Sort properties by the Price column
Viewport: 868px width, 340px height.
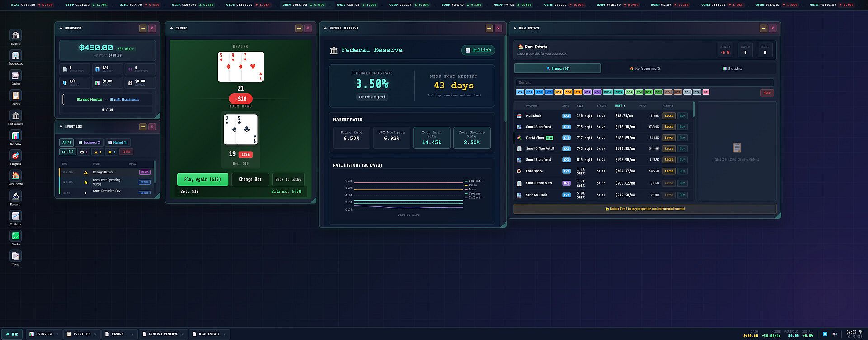click(x=643, y=106)
